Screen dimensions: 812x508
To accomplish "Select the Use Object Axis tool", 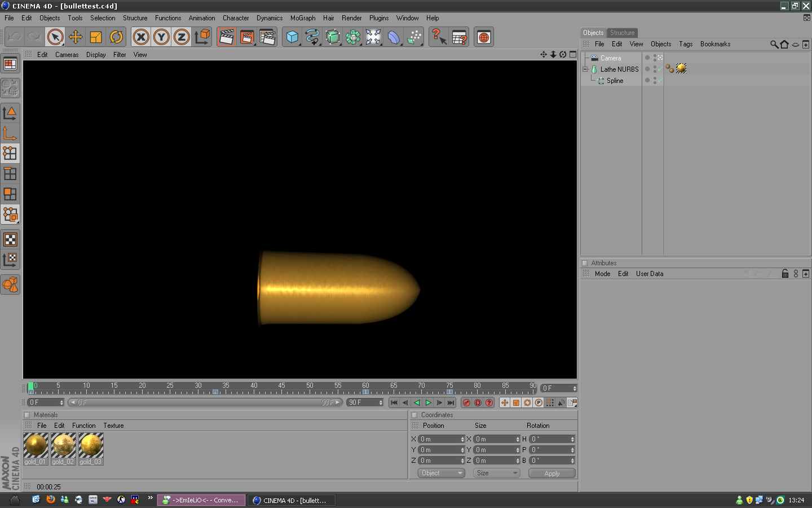I will (10, 133).
